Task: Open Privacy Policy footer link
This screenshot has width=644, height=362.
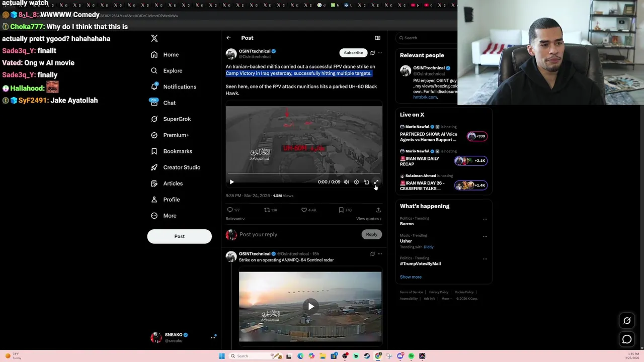Action: [439, 292]
